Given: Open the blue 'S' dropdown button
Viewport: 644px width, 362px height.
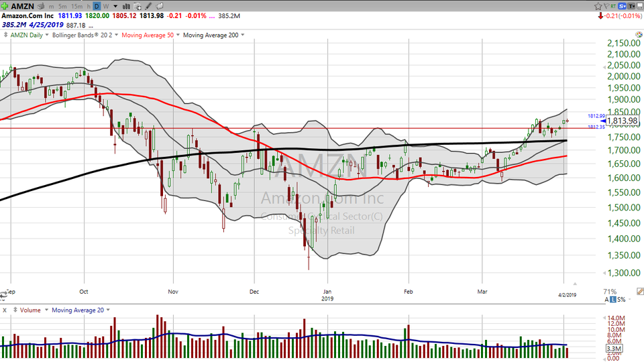Looking at the screenshot, I should point(623,6).
